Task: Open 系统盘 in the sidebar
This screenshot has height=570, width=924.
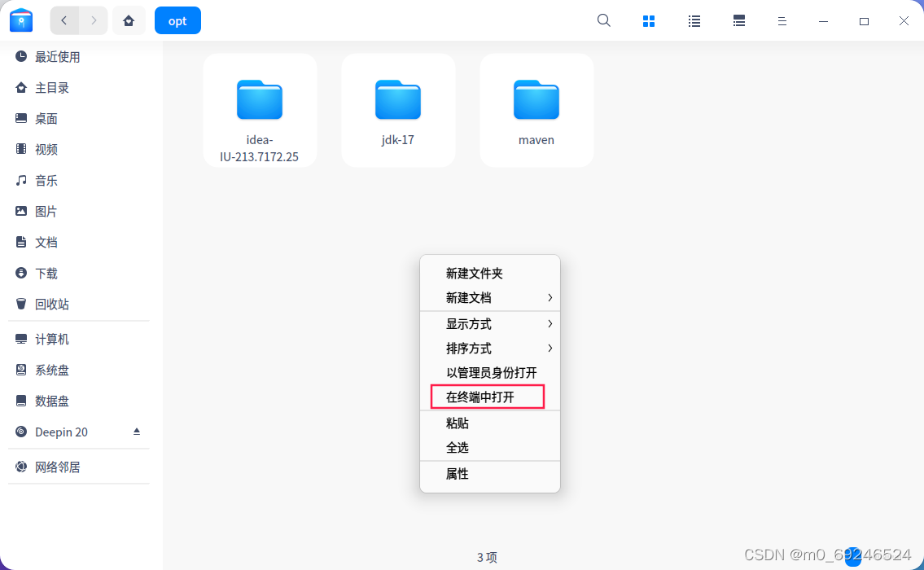Action: 79,370
